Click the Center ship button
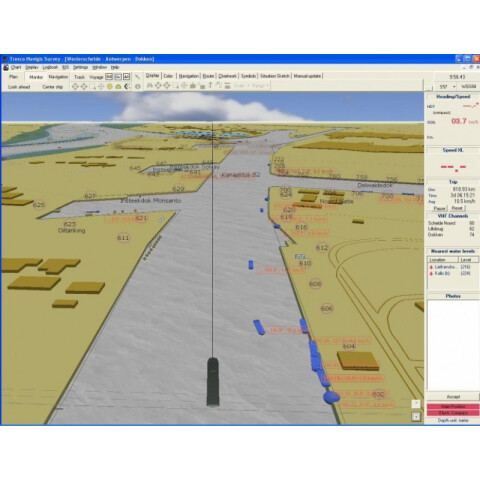The height and width of the screenshot is (480, 480). (x=53, y=87)
